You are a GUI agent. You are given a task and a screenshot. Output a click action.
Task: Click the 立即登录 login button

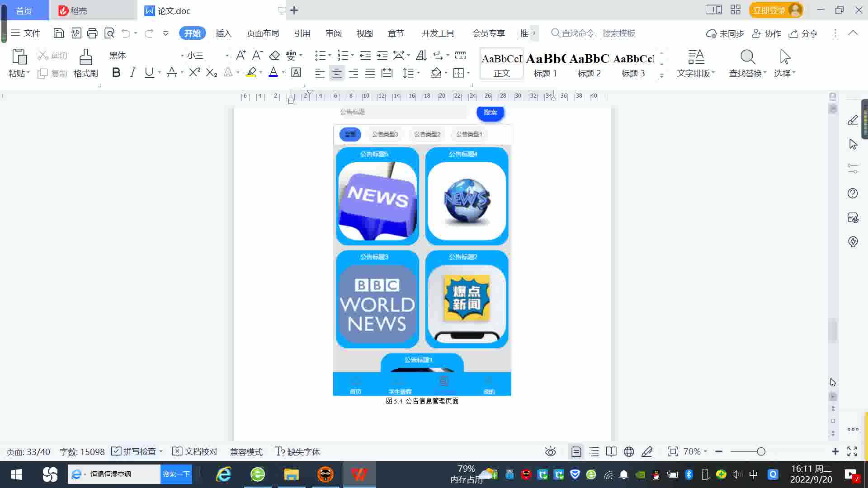769,10
